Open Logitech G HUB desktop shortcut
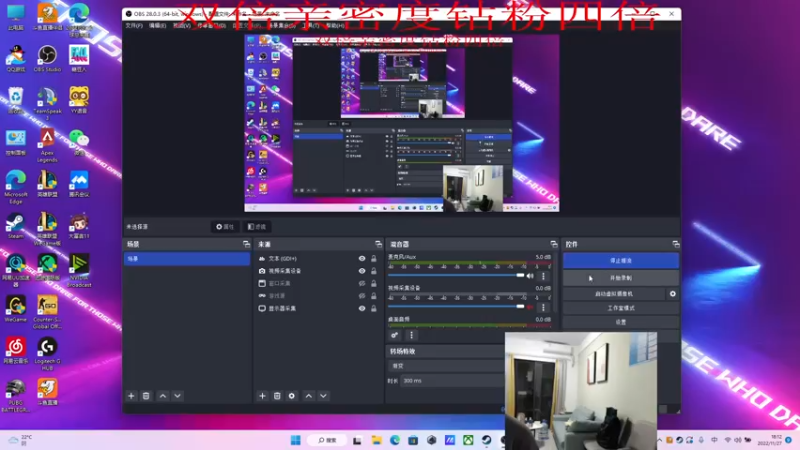The image size is (800, 450). click(x=47, y=354)
